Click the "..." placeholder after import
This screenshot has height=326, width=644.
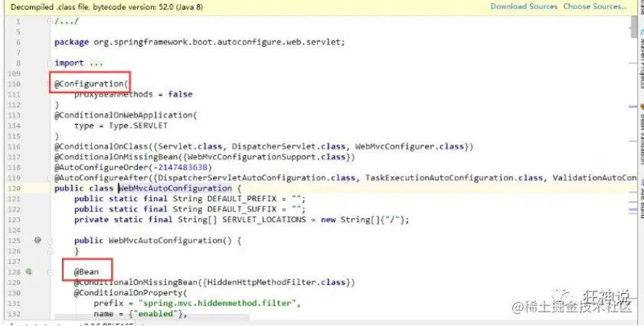pos(96,64)
